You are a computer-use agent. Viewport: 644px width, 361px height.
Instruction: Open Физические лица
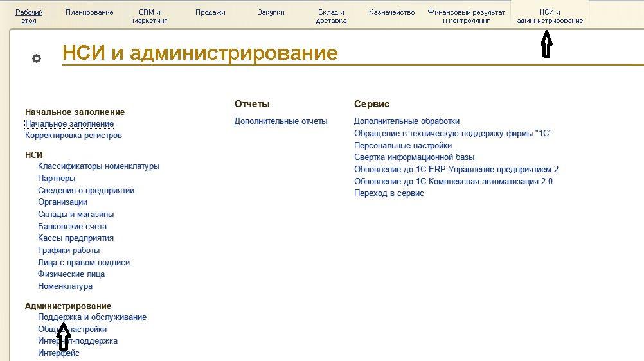click(x=71, y=274)
